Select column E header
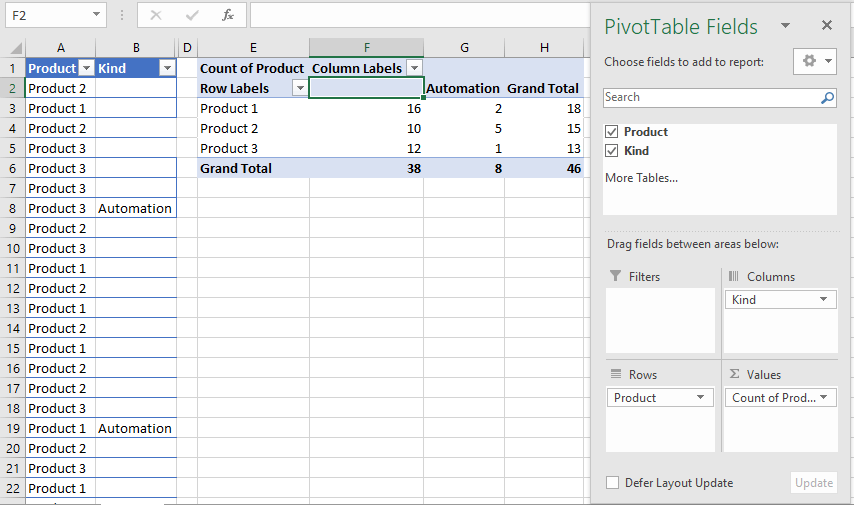 tap(253, 48)
